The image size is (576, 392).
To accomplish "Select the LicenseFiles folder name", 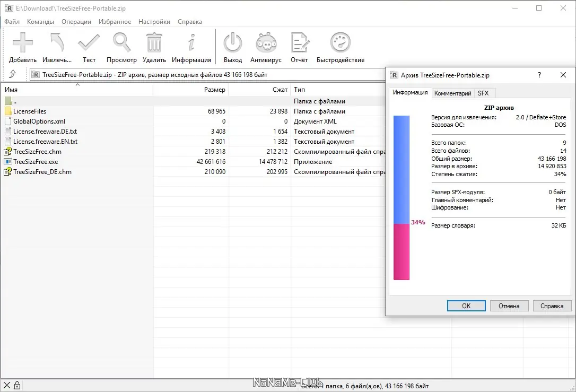I will (30, 111).
